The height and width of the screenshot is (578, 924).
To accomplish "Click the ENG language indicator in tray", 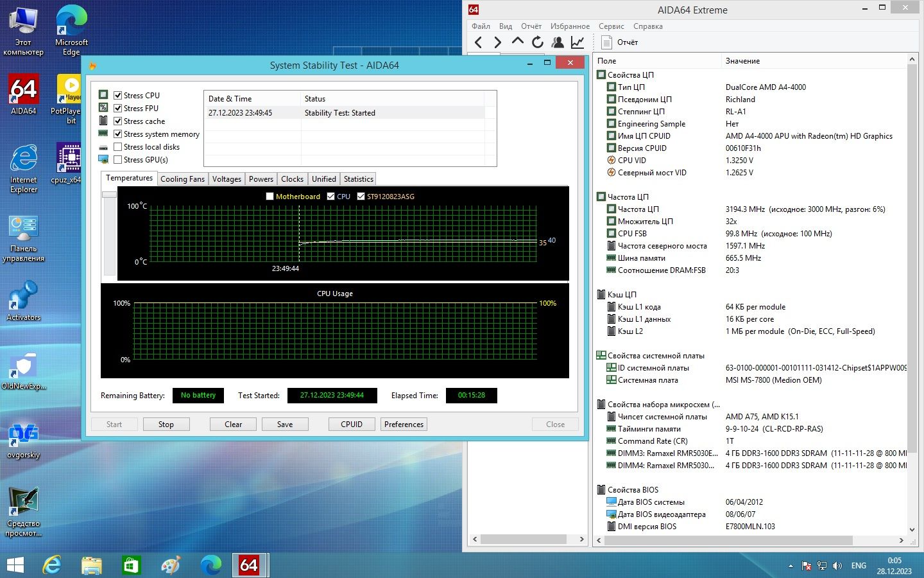I will point(859,566).
